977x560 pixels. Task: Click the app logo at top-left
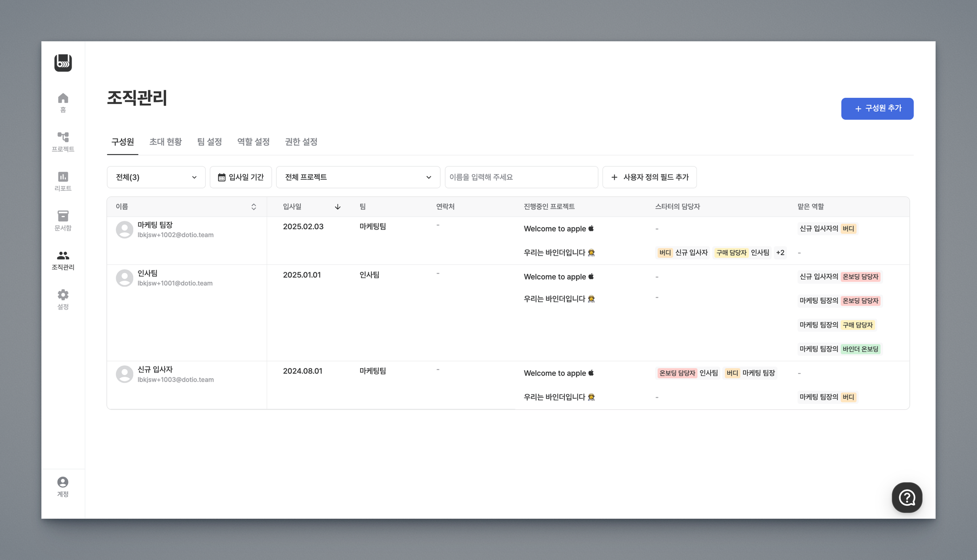point(63,63)
